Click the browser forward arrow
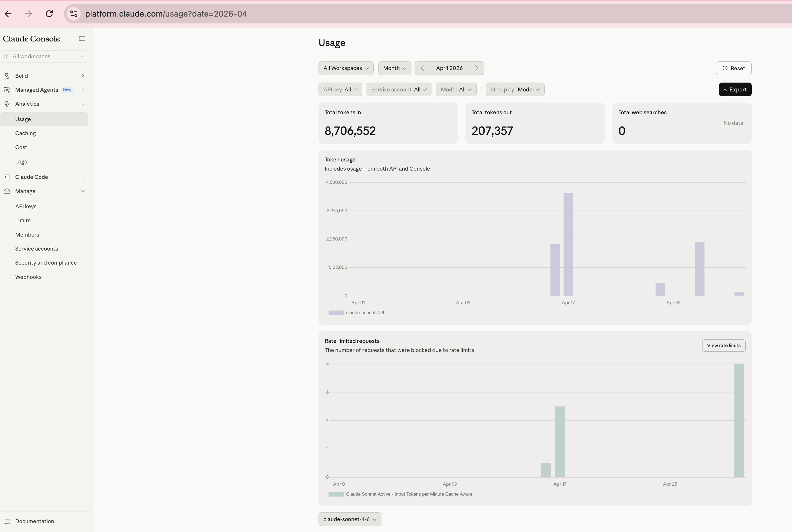 click(29, 14)
